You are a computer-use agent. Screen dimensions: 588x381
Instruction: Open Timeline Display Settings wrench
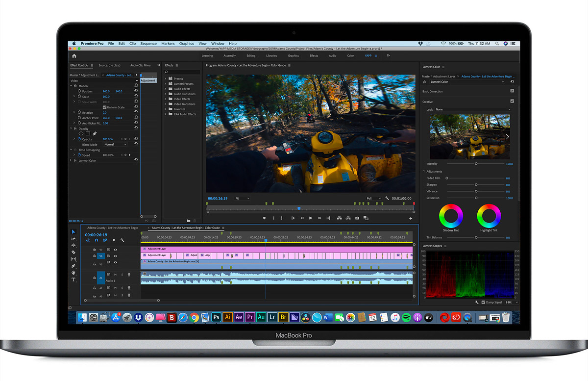(x=122, y=240)
